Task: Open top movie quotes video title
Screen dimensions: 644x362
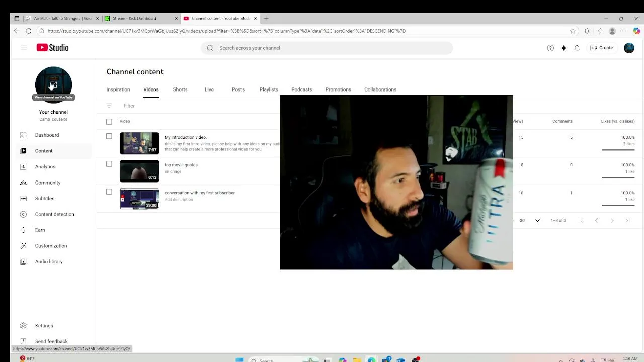Action: tap(181, 165)
